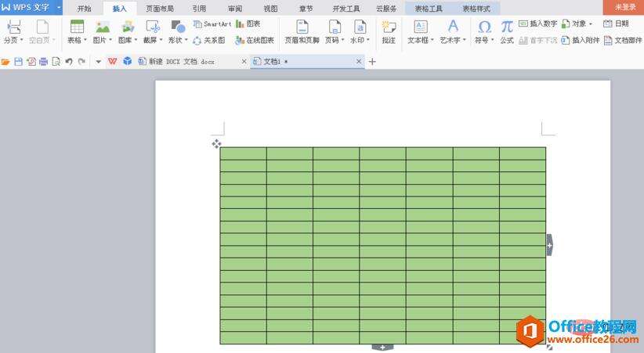Insert a relationship diagram (关系图)
644x353 pixels.
[x=209, y=40]
